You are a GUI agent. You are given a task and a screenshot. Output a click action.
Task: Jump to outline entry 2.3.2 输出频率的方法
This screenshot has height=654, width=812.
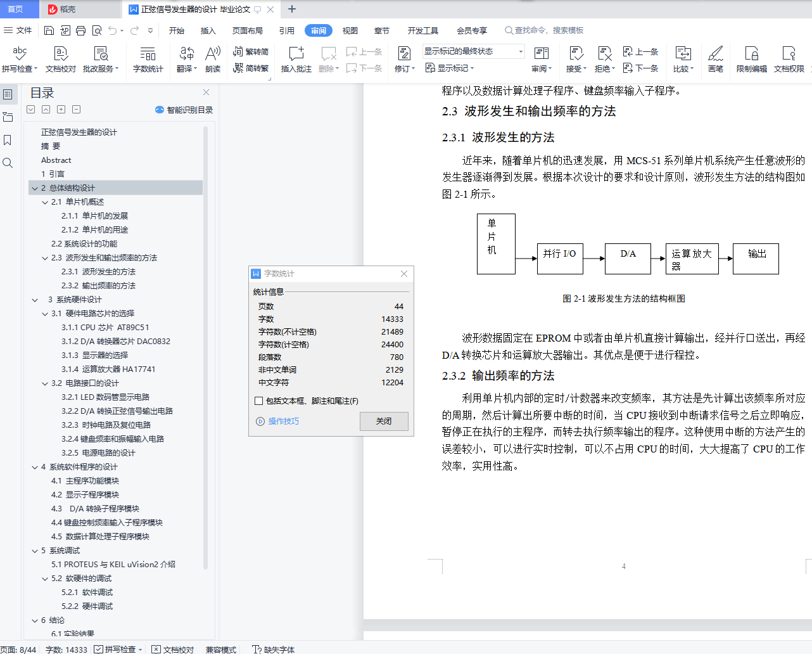click(x=98, y=286)
